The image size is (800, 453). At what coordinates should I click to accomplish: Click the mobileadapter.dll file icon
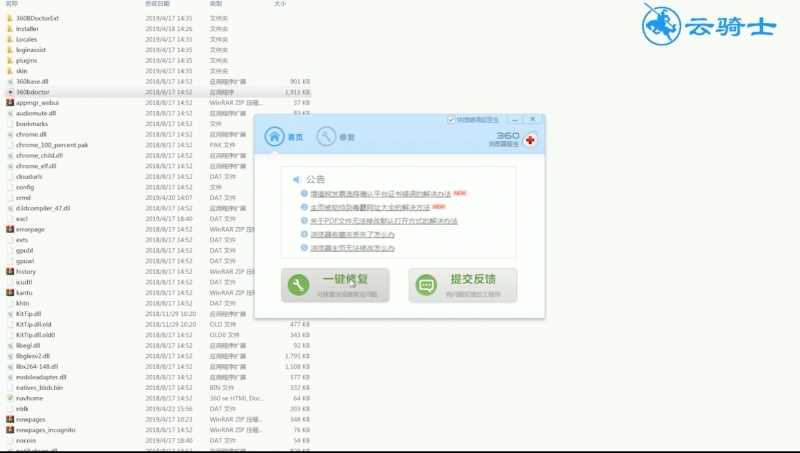pos(10,377)
